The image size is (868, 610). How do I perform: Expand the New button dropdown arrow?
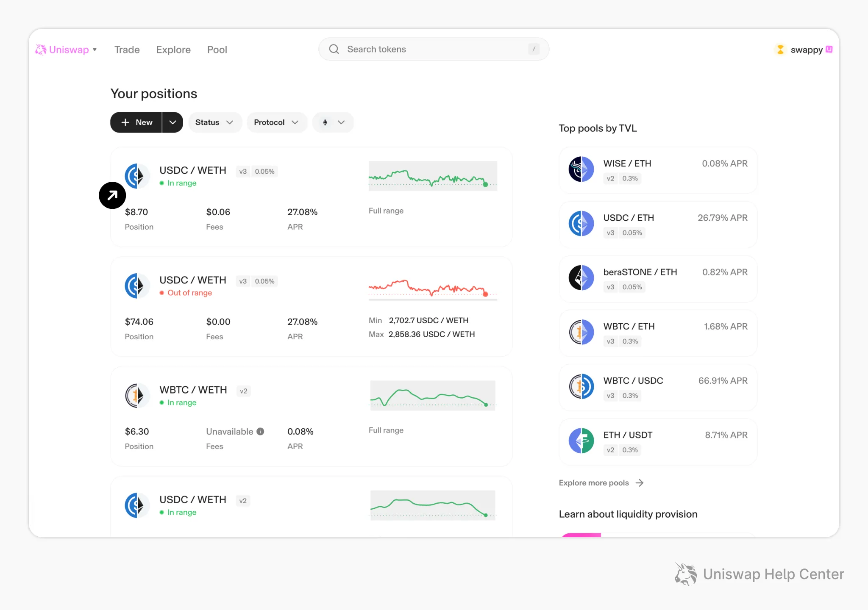(x=172, y=122)
